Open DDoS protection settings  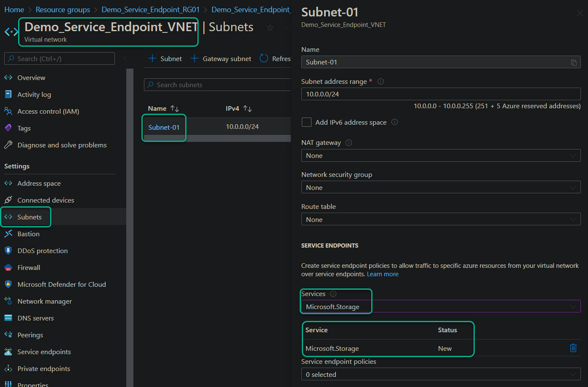[43, 250]
